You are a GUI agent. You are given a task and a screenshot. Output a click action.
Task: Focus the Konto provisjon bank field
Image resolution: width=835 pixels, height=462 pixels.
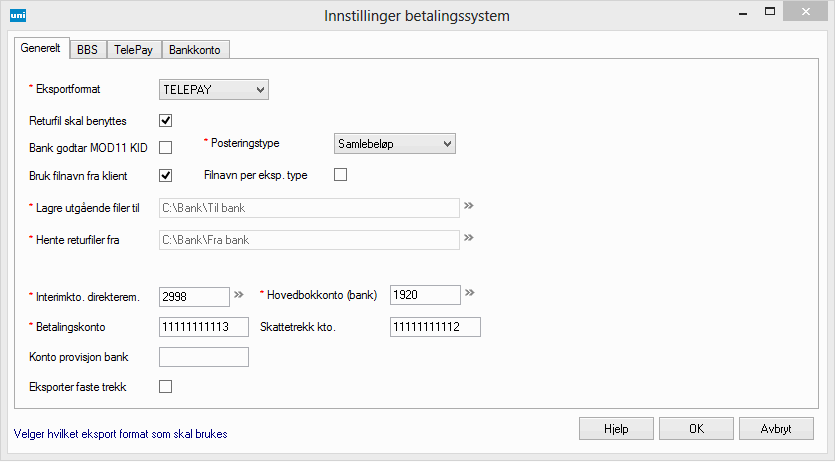click(x=204, y=357)
